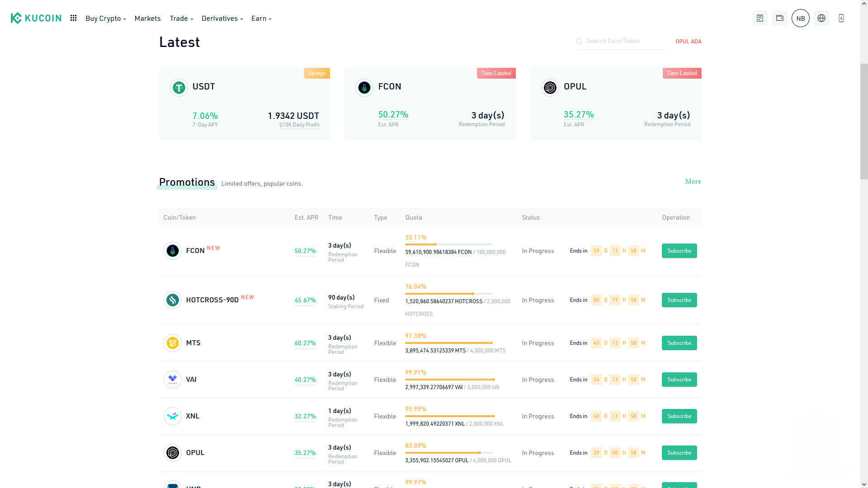Click the Savings badge on USDT card
This screenshot has height=488, width=868.
(317, 73)
